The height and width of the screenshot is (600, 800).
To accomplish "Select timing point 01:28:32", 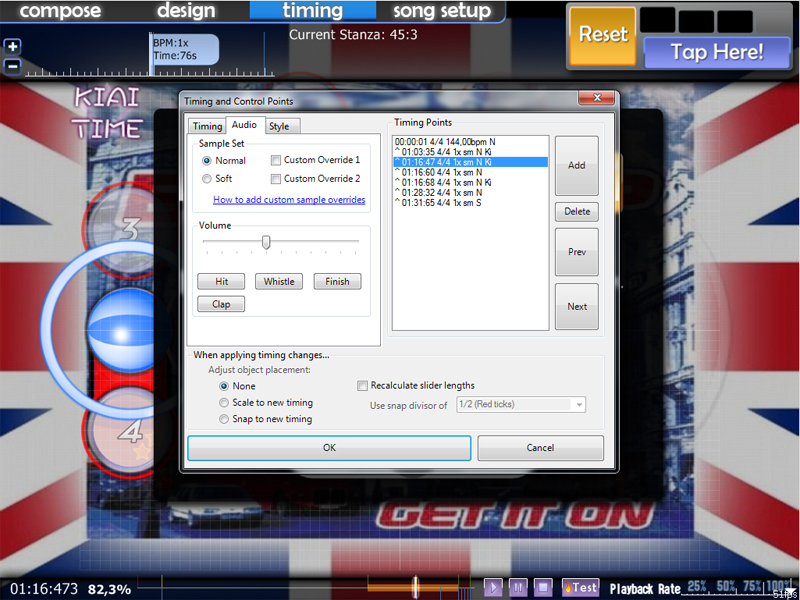I will 470,193.
